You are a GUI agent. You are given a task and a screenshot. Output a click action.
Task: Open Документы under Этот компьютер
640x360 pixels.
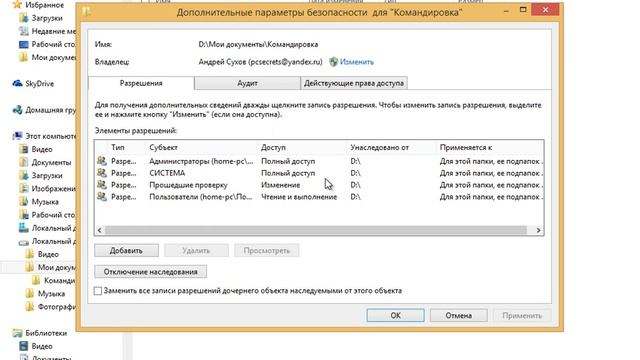point(51,162)
